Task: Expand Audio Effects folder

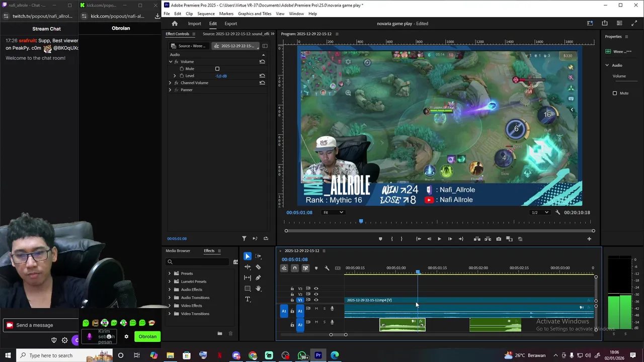Action: click(x=170, y=290)
